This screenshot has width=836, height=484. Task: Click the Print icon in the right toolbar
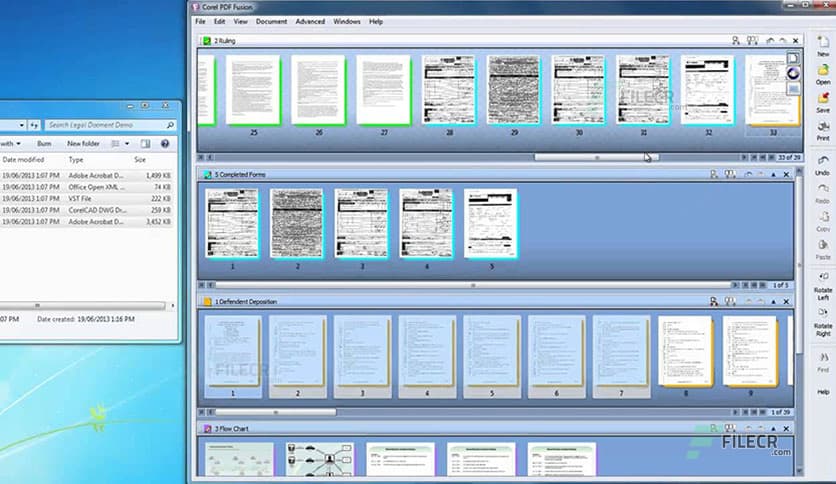point(823,127)
